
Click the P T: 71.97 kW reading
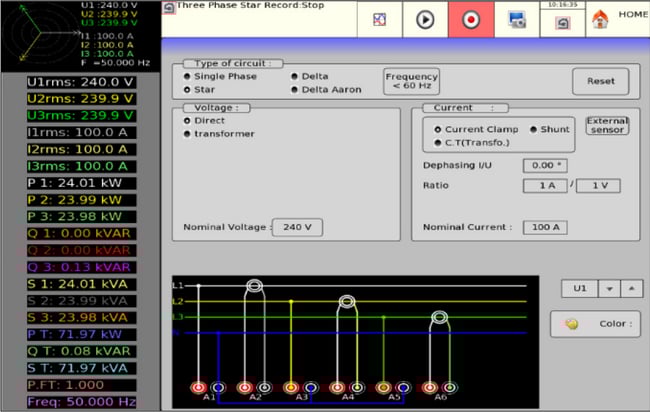tap(81, 334)
